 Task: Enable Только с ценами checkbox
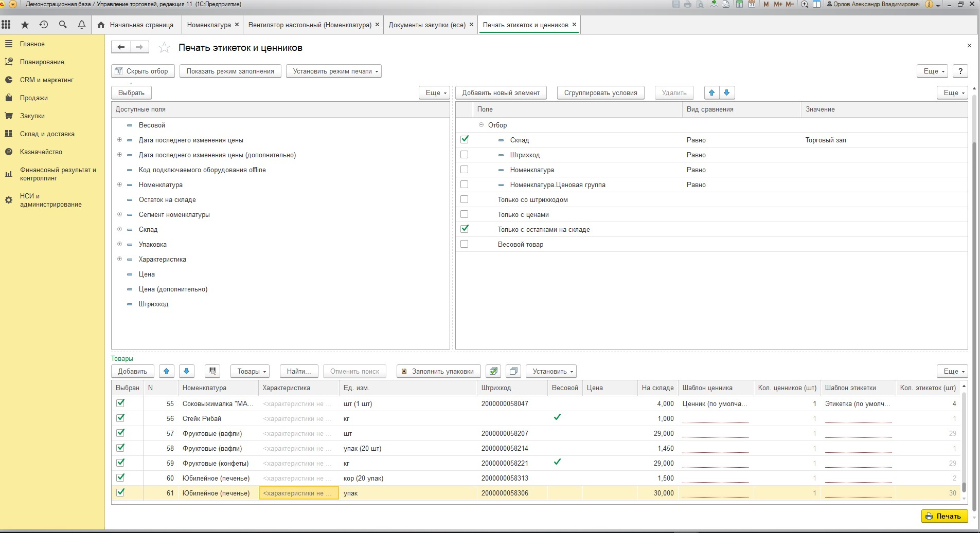[x=465, y=214]
